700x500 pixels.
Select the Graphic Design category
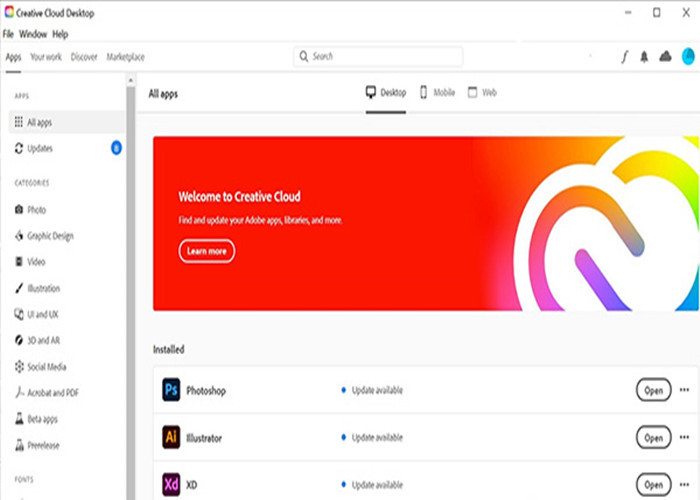(44, 236)
